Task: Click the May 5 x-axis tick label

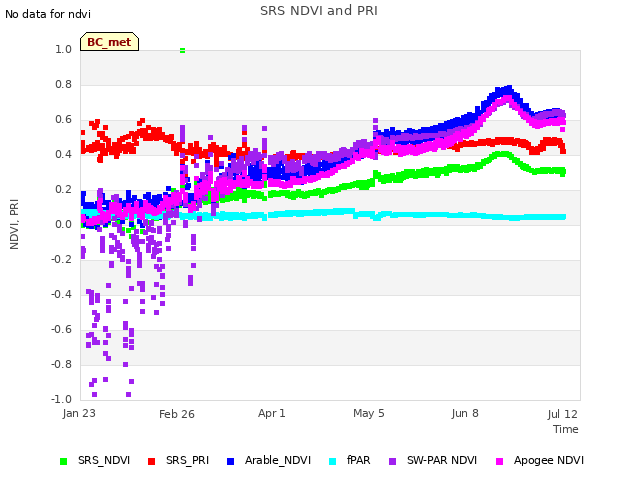Action: (x=369, y=413)
